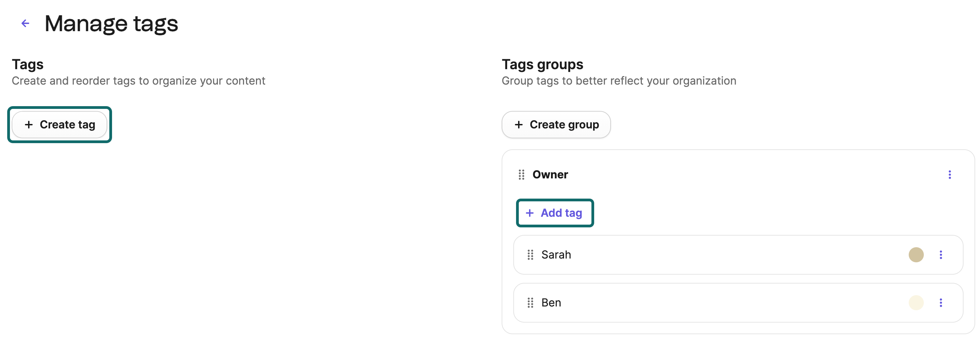Click Sarah's drag handle icon
This screenshot has width=980, height=339.
[530, 255]
